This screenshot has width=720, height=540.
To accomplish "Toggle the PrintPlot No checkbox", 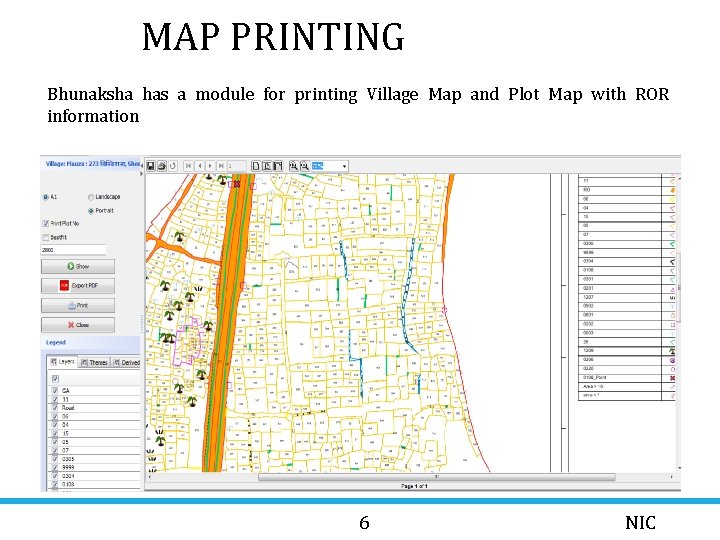I will click(x=45, y=224).
